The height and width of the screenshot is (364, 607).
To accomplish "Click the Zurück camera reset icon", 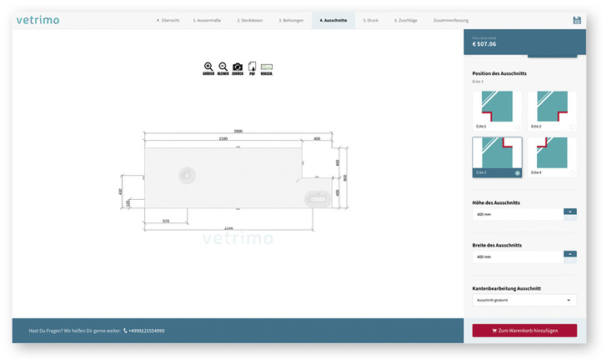I will (238, 67).
